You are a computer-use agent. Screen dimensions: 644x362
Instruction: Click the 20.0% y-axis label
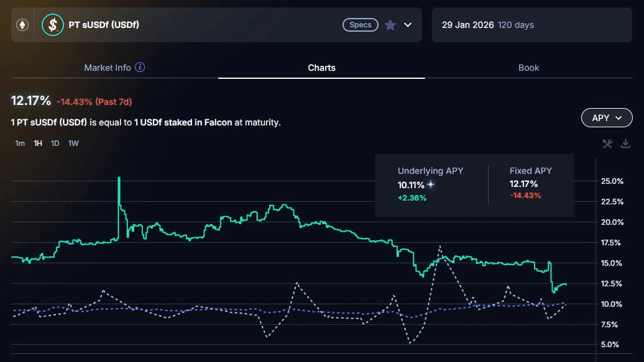pyautogui.click(x=612, y=222)
